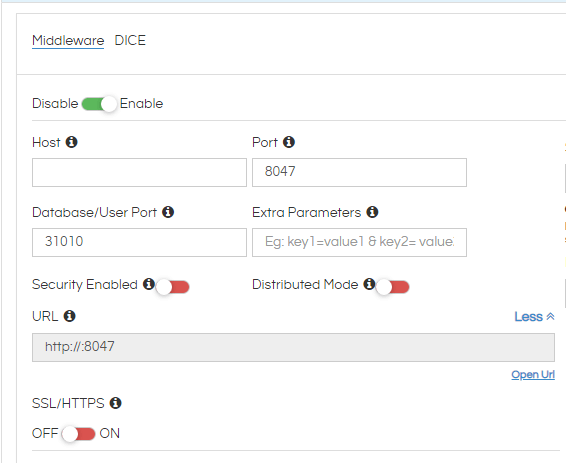Click the Distributed Mode info icon
The height and width of the screenshot is (463, 566).
coord(369,284)
